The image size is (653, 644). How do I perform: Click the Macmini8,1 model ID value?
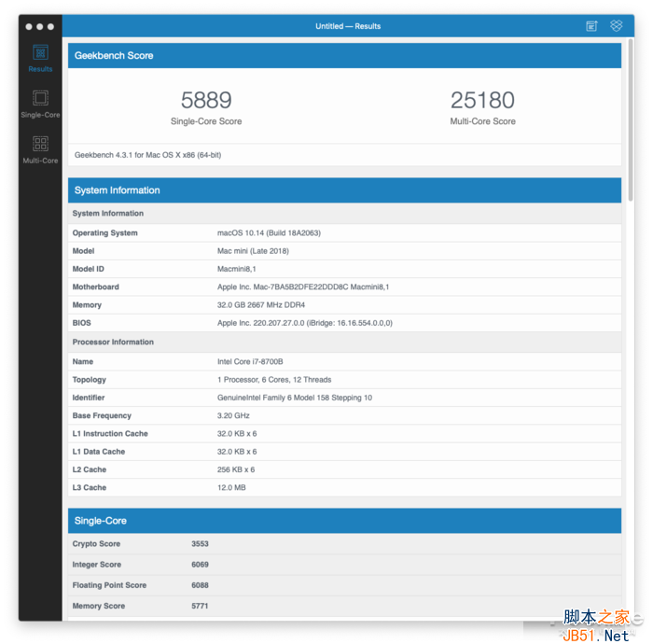point(237,269)
